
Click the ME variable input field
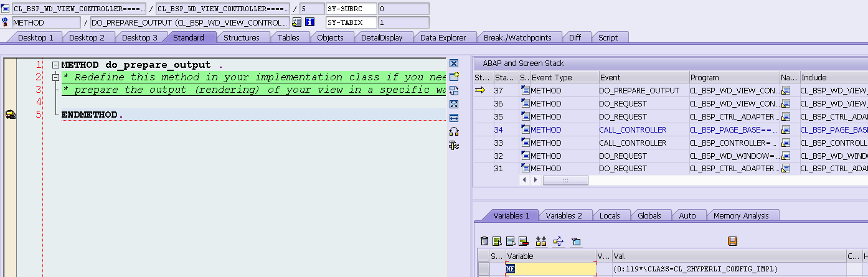click(x=551, y=268)
